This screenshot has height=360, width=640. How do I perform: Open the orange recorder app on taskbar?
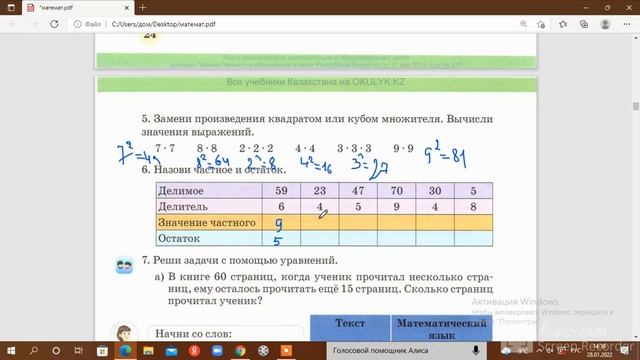tap(286, 351)
